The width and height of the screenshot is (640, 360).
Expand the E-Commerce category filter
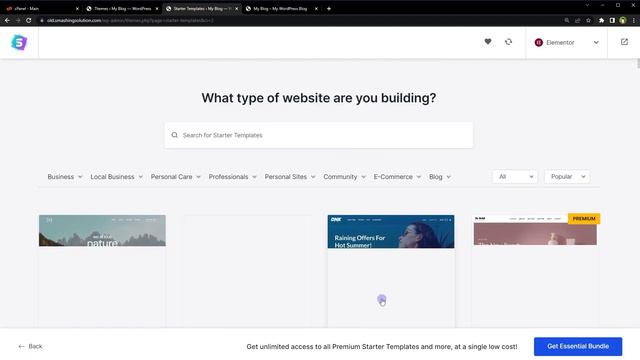point(397,177)
